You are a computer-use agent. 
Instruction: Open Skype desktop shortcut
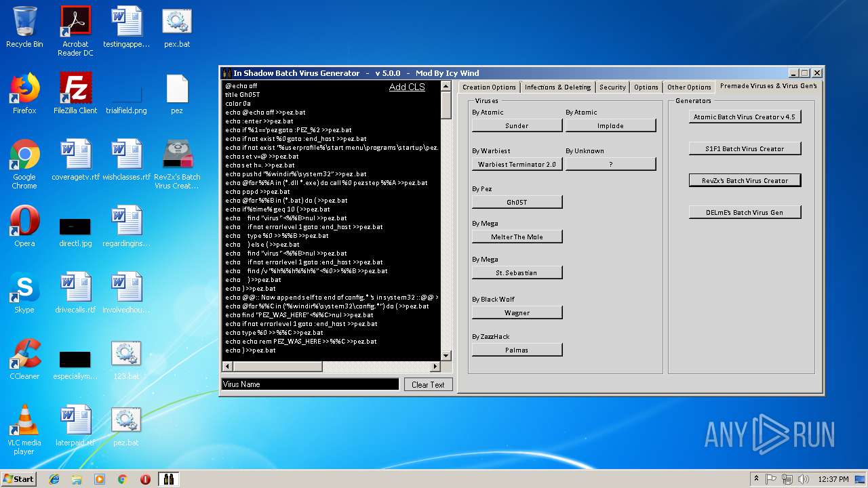[x=24, y=293]
